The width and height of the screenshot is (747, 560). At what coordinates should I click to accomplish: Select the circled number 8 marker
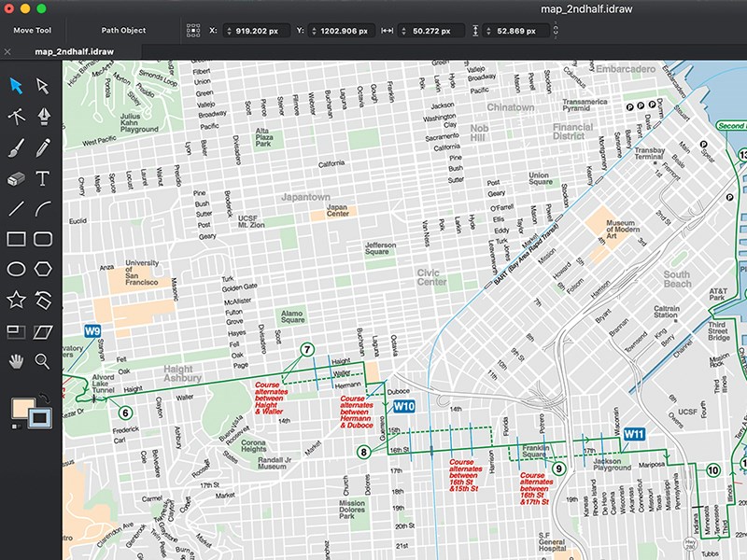tap(364, 452)
